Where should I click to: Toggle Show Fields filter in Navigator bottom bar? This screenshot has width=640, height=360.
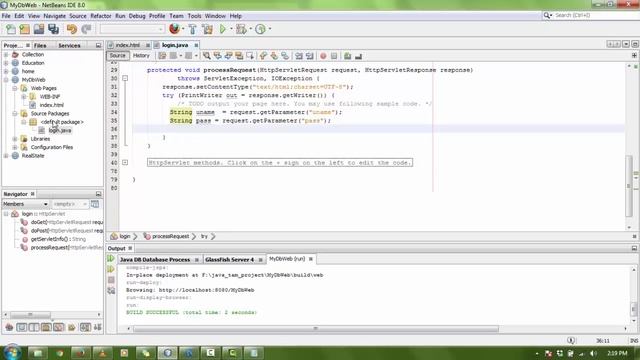point(22,327)
